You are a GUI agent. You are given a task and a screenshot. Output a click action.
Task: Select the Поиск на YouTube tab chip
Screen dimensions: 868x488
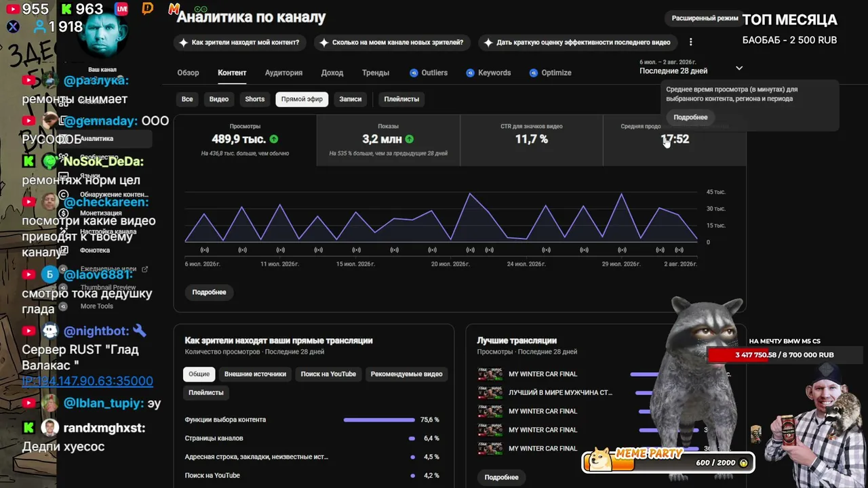pos(328,374)
